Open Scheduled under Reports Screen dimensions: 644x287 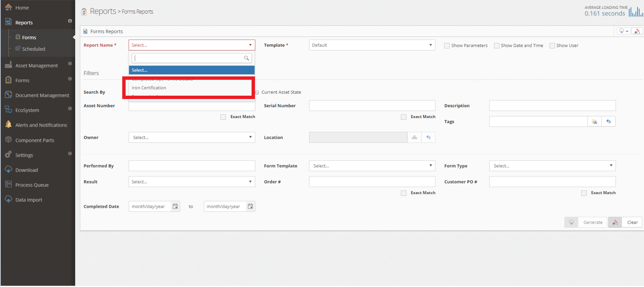coord(34,49)
